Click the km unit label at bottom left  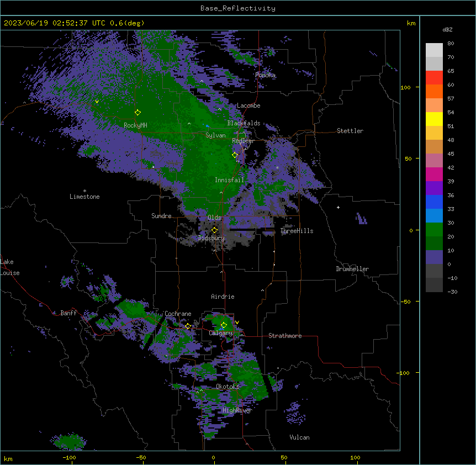point(8,459)
